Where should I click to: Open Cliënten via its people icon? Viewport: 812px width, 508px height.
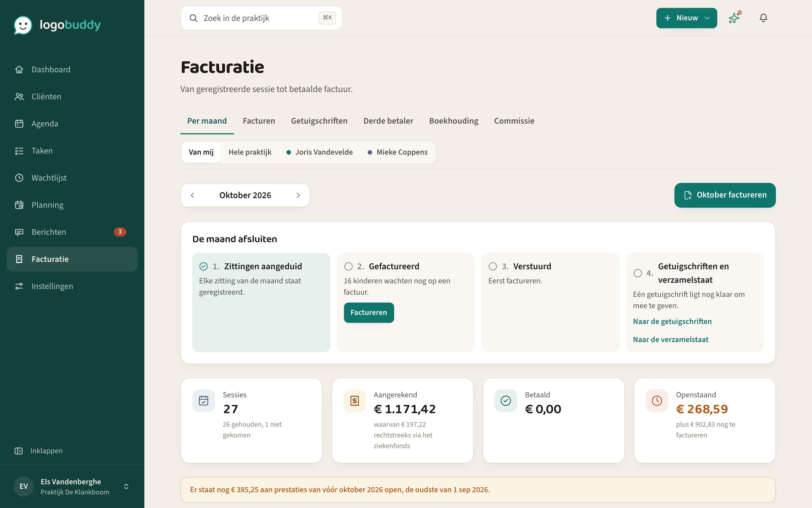point(19,97)
